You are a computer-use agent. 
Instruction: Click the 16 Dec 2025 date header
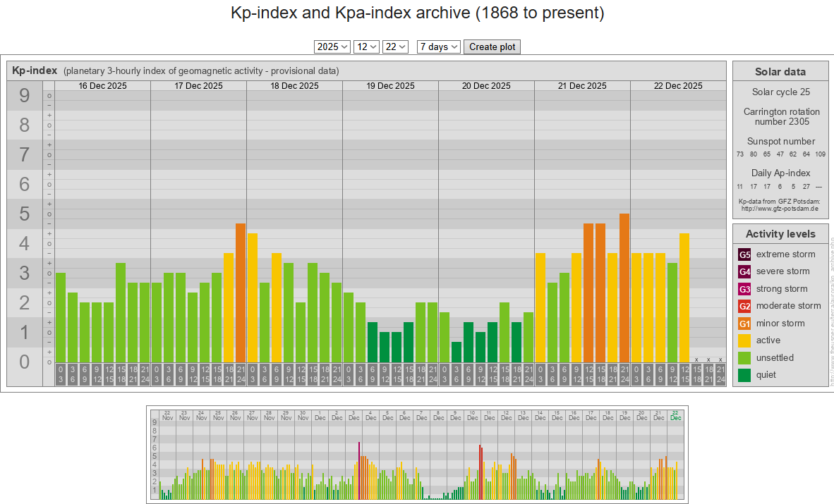coord(102,85)
